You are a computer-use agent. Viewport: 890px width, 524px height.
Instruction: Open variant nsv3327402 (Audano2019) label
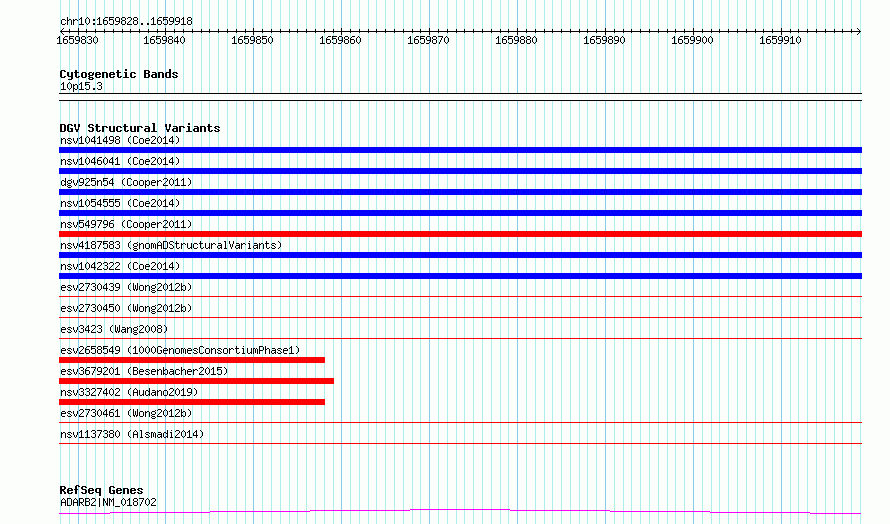pos(129,392)
